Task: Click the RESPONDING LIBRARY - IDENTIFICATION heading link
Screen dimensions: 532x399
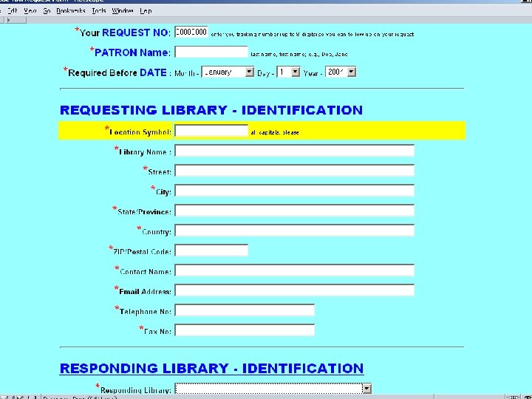Action: 211,369
